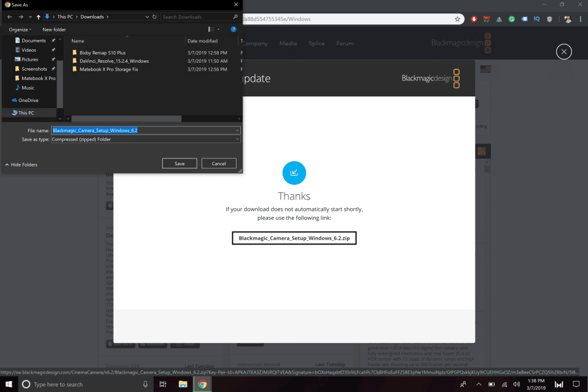Select Music in the navigation pane

point(28,87)
